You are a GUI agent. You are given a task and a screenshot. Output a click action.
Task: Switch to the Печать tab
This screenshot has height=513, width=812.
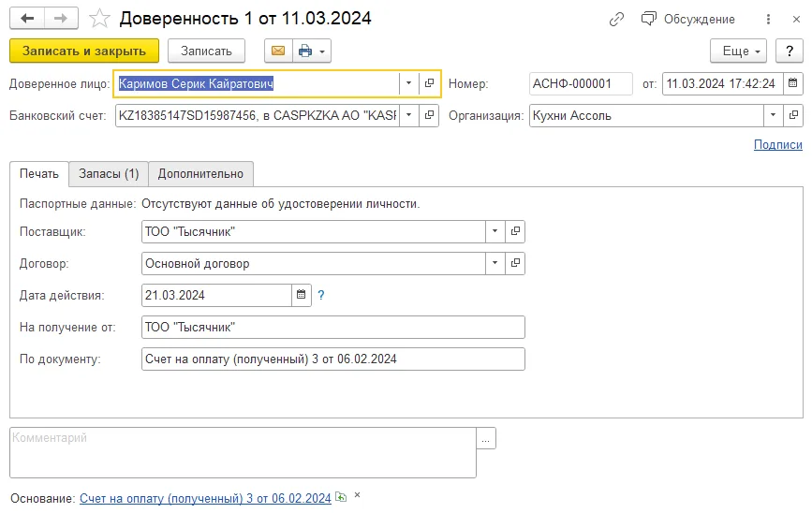[x=39, y=174]
